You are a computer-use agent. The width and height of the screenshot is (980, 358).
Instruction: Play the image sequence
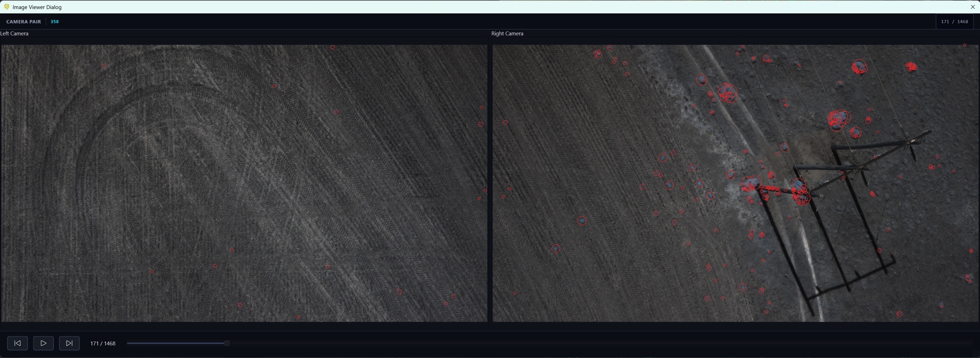click(43, 343)
